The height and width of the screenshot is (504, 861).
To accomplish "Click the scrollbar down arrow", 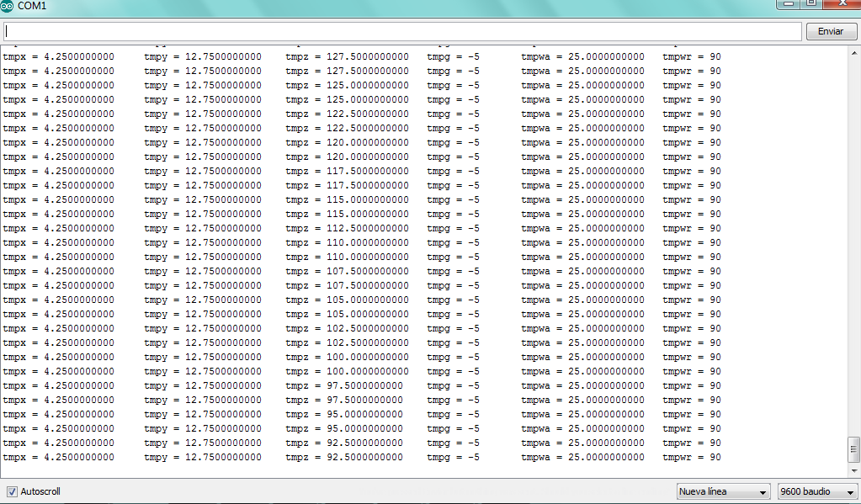I will [854, 470].
